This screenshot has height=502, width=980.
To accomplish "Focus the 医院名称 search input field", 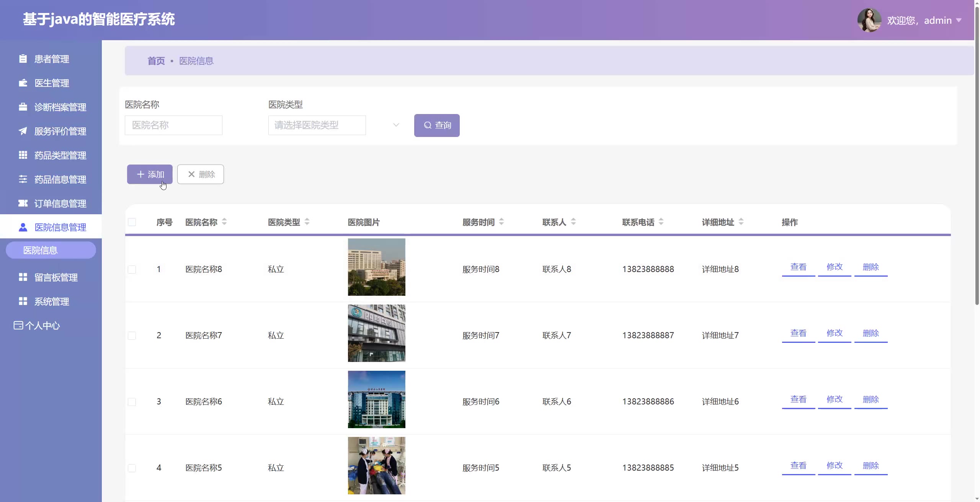I will pyautogui.click(x=173, y=125).
